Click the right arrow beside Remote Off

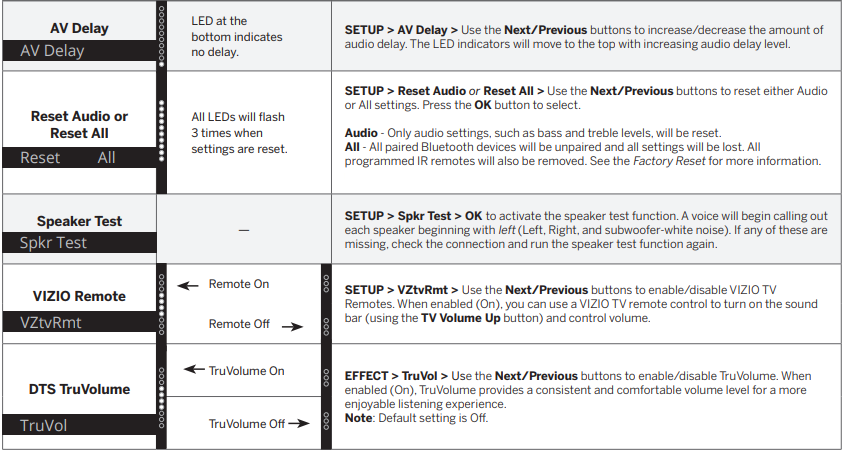point(290,325)
